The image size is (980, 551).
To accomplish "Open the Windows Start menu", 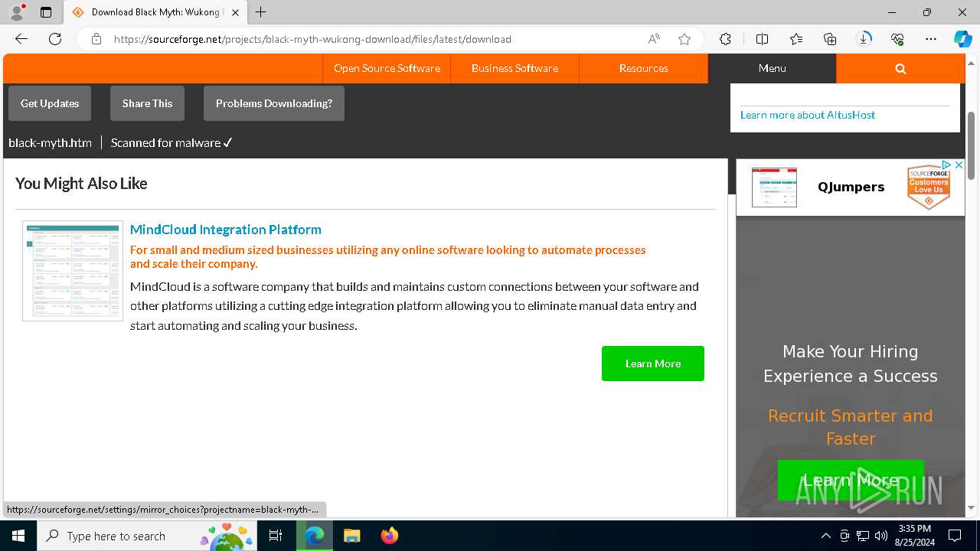I will click(18, 536).
